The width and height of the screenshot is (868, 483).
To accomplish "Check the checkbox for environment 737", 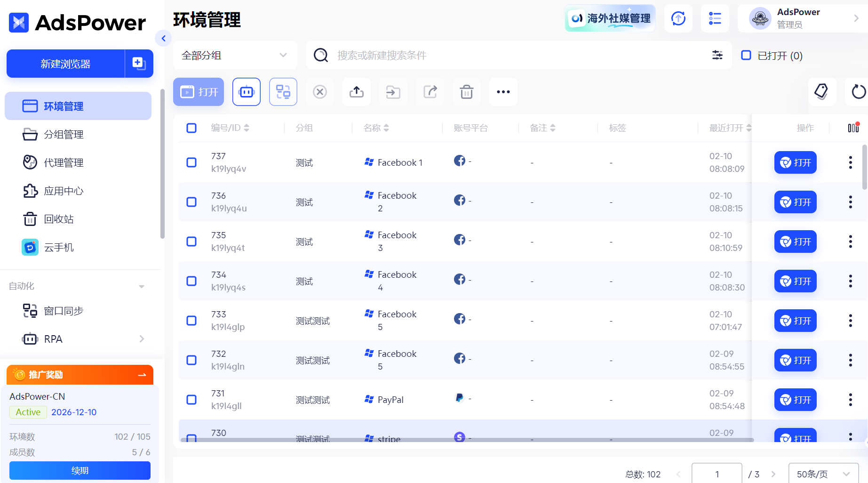I will [x=191, y=162].
